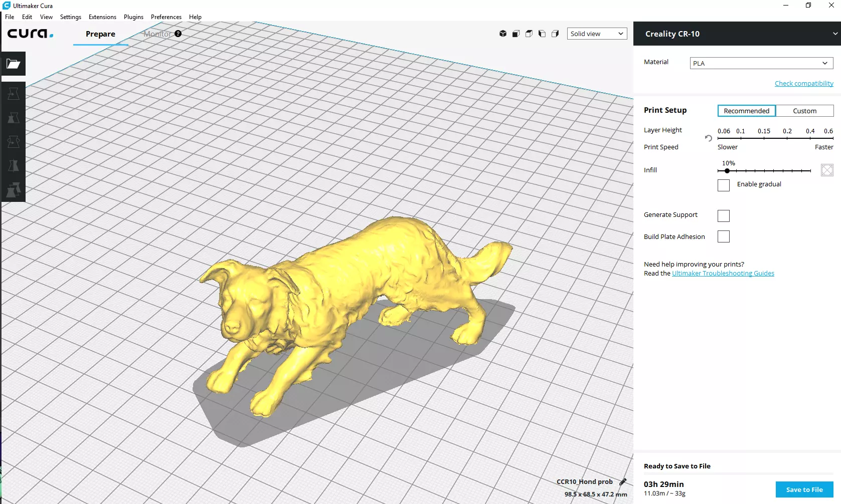Image resolution: width=841 pixels, height=504 pixels.
Task: Click the Ready to Save to File status text
Action: click(x=677, y=466)
